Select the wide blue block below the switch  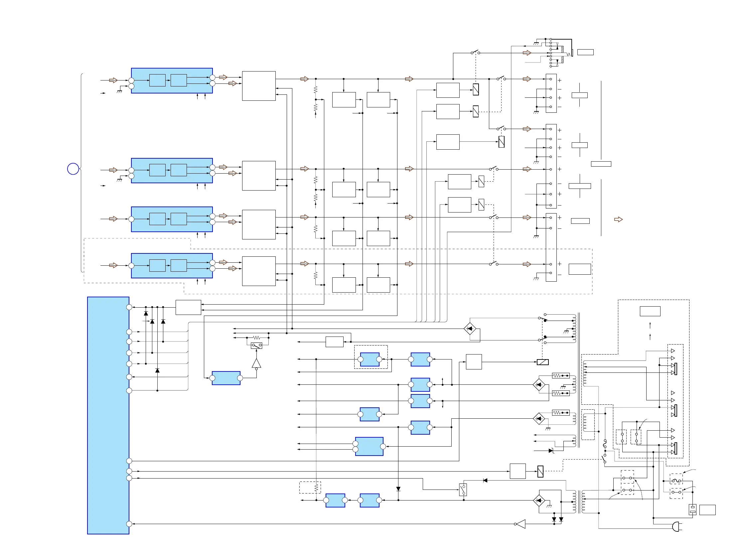pyautogui.click(x=226, y=378)
